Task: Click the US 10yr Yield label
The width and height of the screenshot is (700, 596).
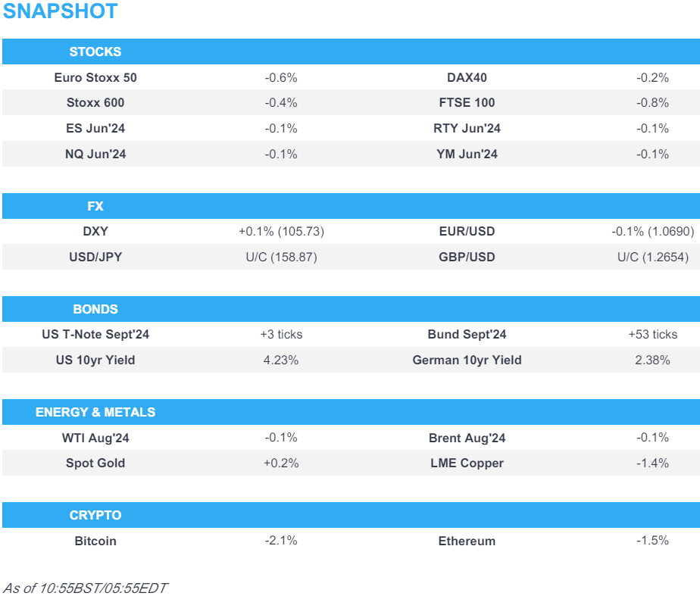Action: coord(95,360)
